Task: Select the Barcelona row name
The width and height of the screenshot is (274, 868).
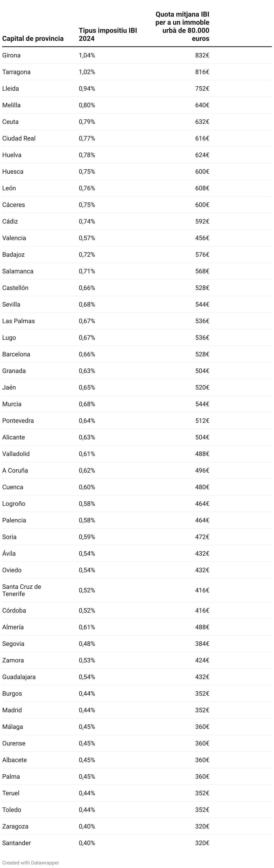Action: click(x=16, y=354)
